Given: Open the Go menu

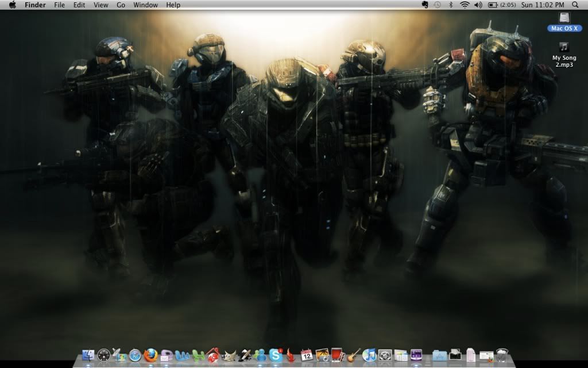Looking at the screenshot, I should [121, 5].
